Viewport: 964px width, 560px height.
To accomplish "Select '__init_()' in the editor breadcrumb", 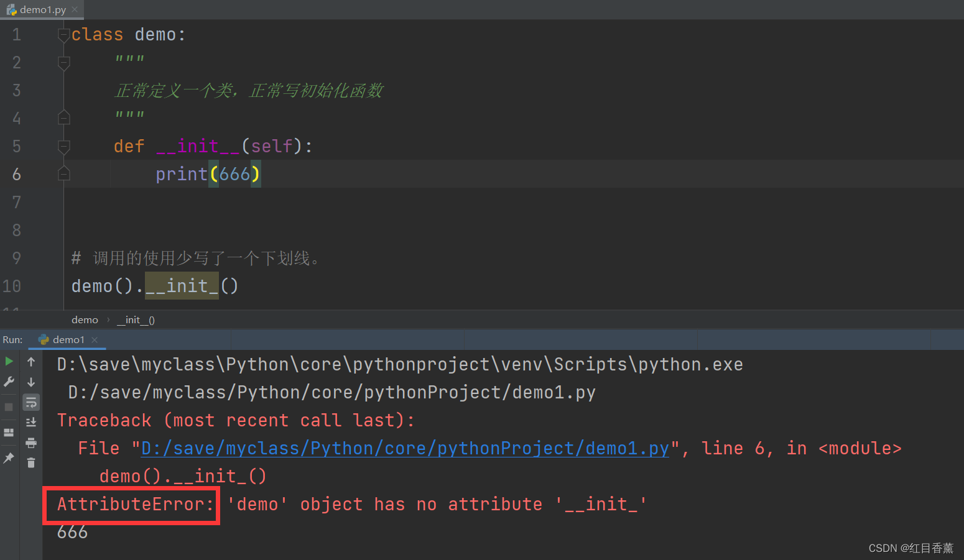I will coord(136,319).
